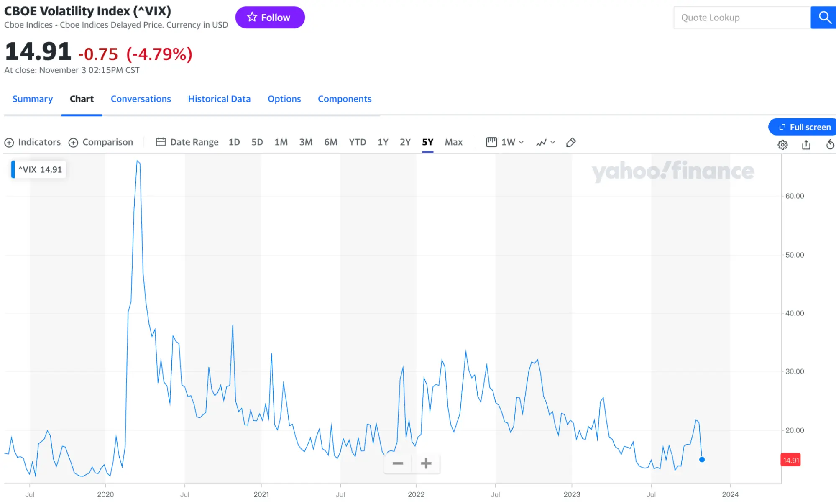Image resolution: width=836 pixels, height=504 pixels.
Task: Click the share chart icon
Action: pyautogui.click(x=806, y=145)
